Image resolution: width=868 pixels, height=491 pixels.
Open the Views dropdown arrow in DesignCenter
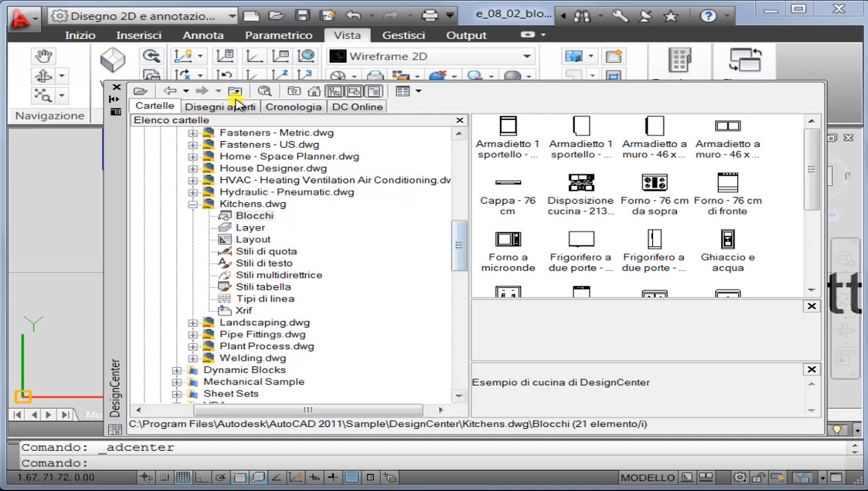419,91
